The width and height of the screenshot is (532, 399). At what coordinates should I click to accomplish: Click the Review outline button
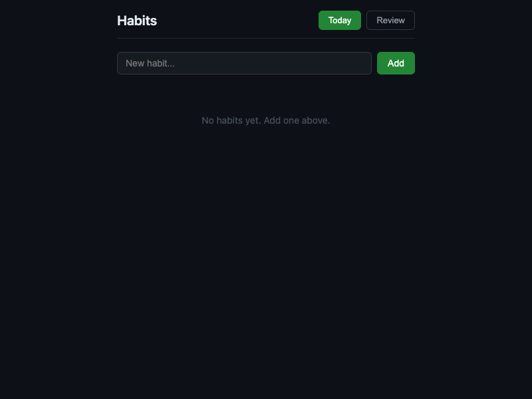[x=390, y=20]
